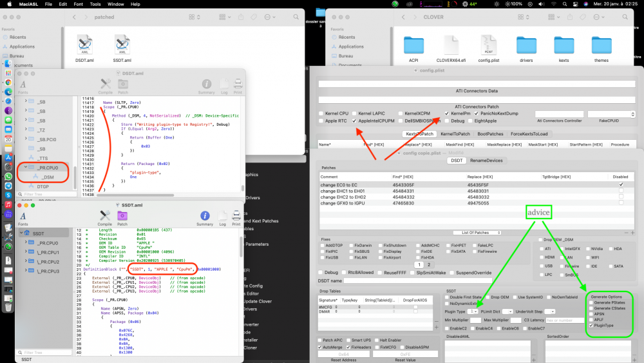The image size is (644, 363).
Task: Select the ACPI folder in CLOVER window
Action: click(413, 48)
